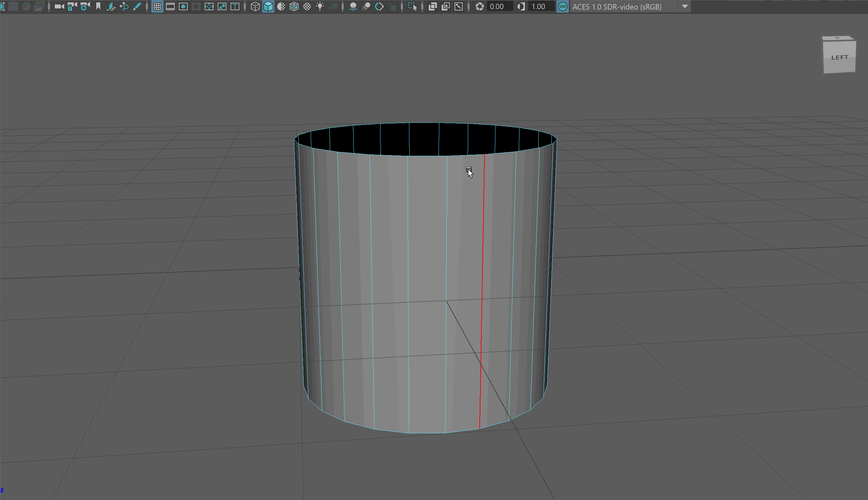Screen dimensions: 868x500
Task: Toggle the viewport Grid display
Action: tap(157, 6)
